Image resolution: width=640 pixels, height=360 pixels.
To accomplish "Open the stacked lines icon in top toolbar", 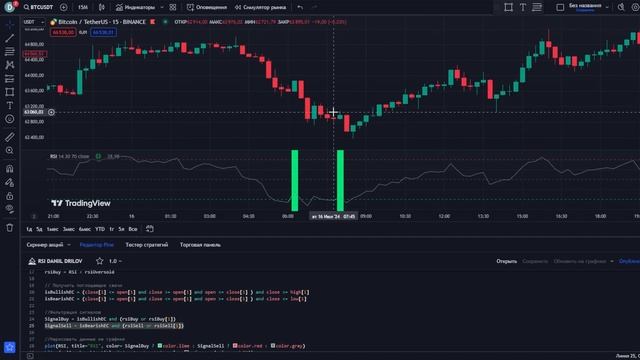I will click(x=537, y=7).
